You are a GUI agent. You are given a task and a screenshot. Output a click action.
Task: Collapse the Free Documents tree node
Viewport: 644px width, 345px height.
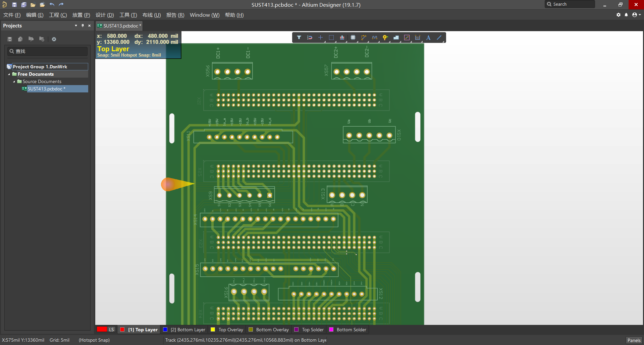click(9, 74)
